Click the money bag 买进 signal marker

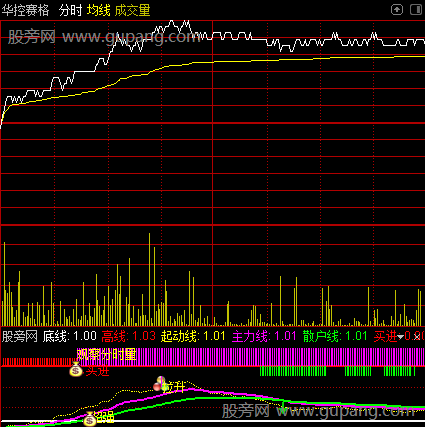[76, 370]
